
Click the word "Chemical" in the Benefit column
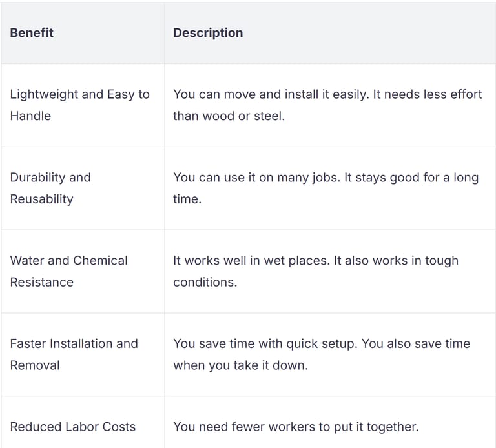point(100,261)
